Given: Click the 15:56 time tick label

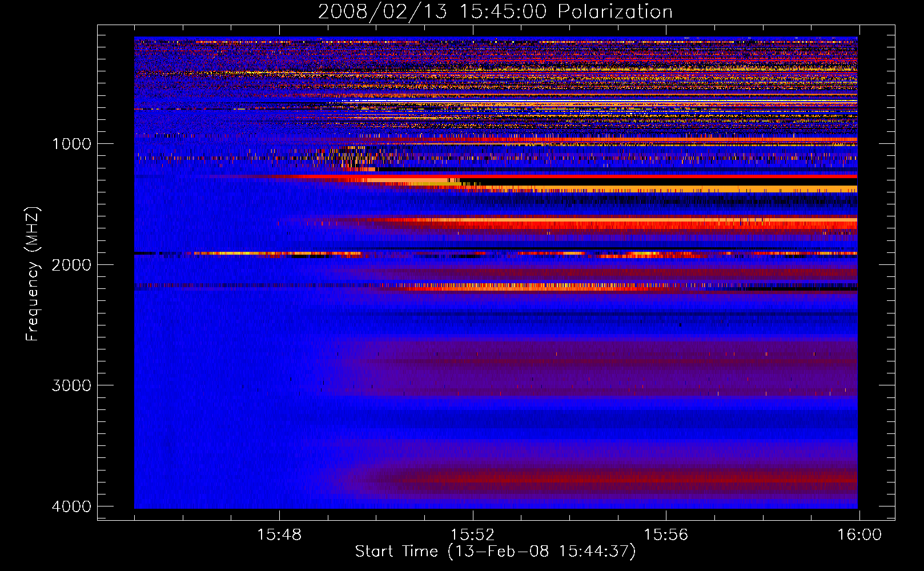Looking at the screenshot, I should (x=666, y=535).
